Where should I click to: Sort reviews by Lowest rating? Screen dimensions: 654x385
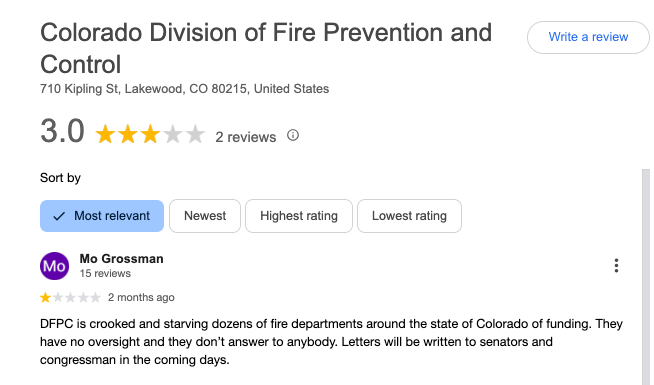click(x=409, y=216)
